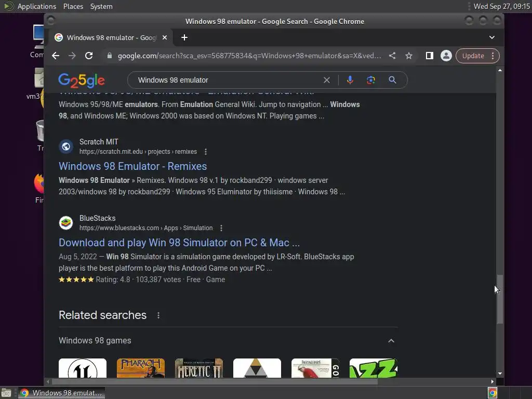This screenshot has height=399, width=532.
Task: Select the green Jazz game thumbnail
Action: point(373,368)
